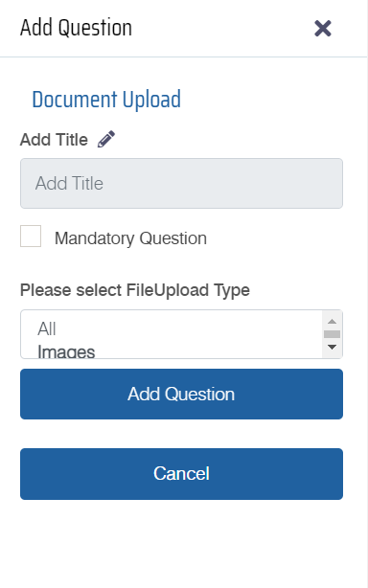Click the Please select FileUpload Type label

[135, 290]
